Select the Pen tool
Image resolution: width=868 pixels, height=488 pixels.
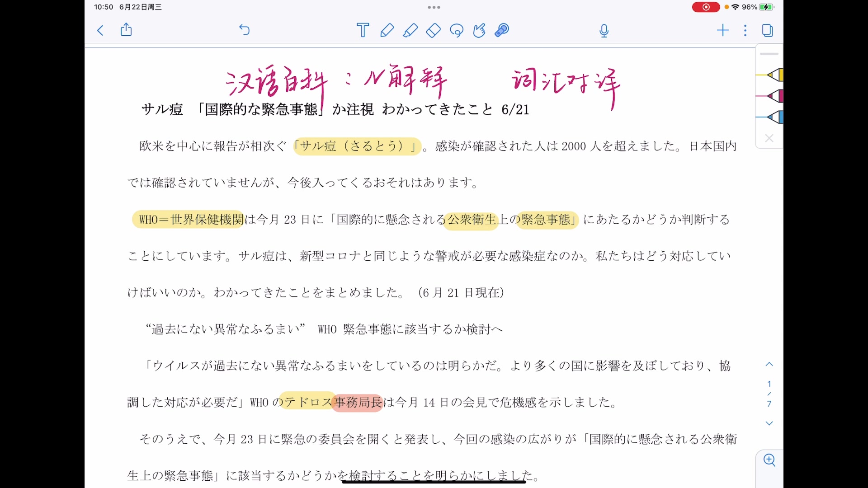click(387, 30)
